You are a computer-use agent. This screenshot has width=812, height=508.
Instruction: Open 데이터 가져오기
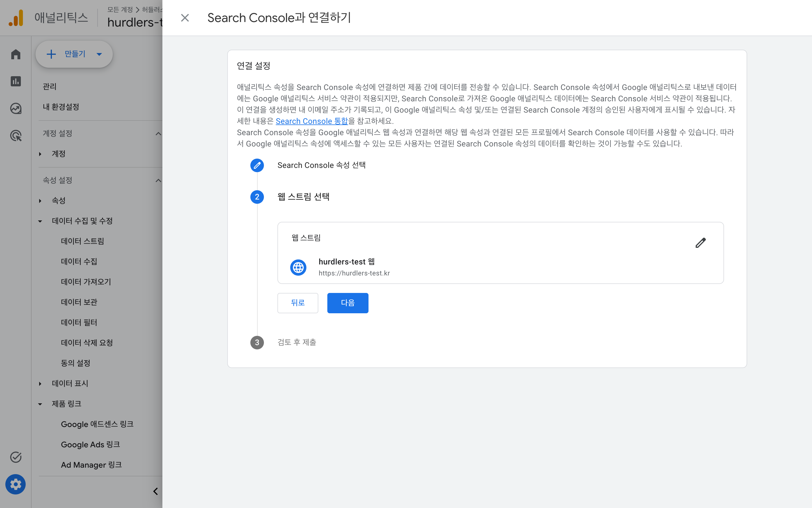tap(86, 282)
